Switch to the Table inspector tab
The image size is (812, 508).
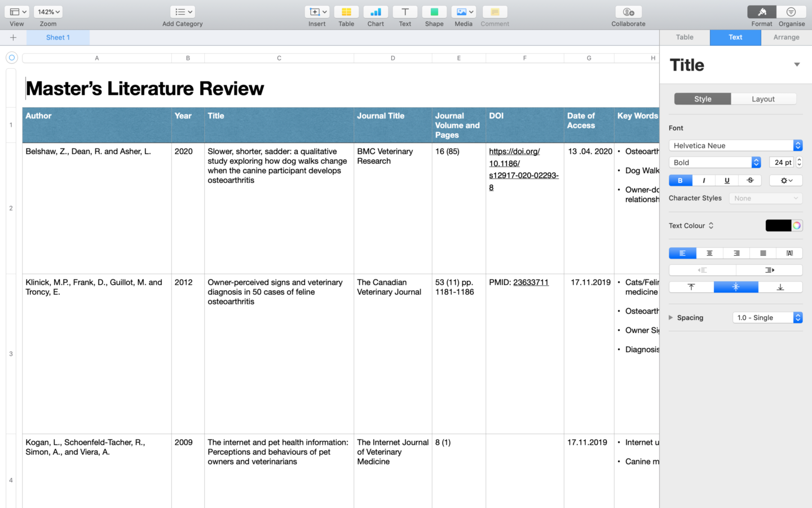coord(685,37)
